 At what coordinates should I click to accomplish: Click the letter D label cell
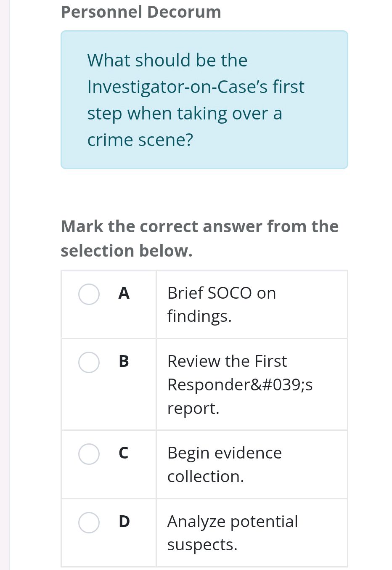point(124,522)
